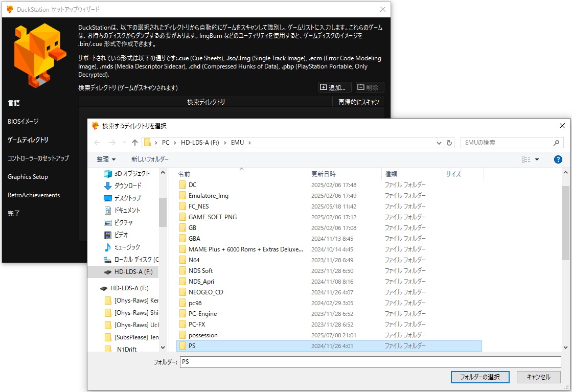Viewport: 572px width, 392px height.
Task: Select ドキュメント in navigation pane
Action: coord(122,211)
